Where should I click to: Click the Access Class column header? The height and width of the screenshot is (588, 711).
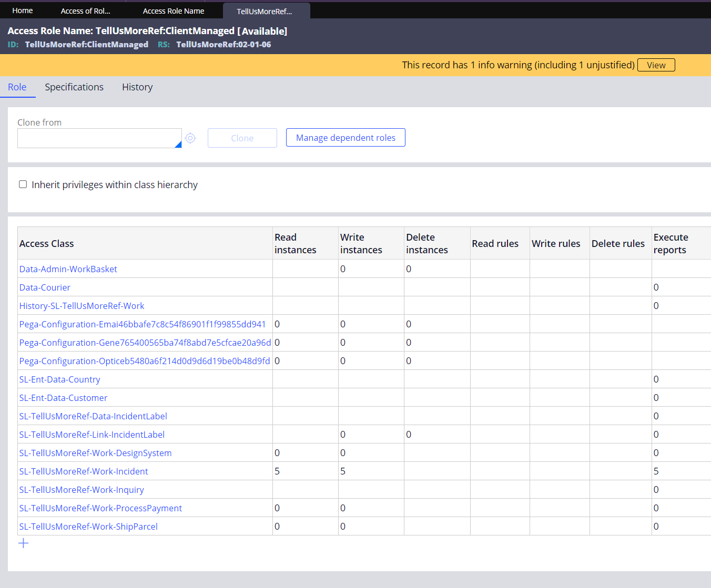(x=145, y=243)
